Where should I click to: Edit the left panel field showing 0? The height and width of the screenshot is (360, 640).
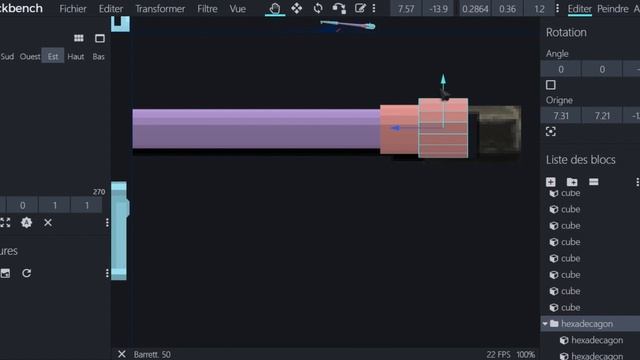[x=22, y=205]
